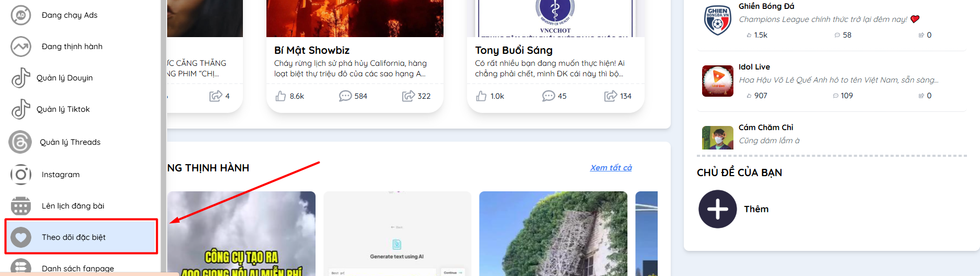Open the Đang thịnh hành sidebar item
This screenshot has height=276, width=980.
tap(72, 47)
